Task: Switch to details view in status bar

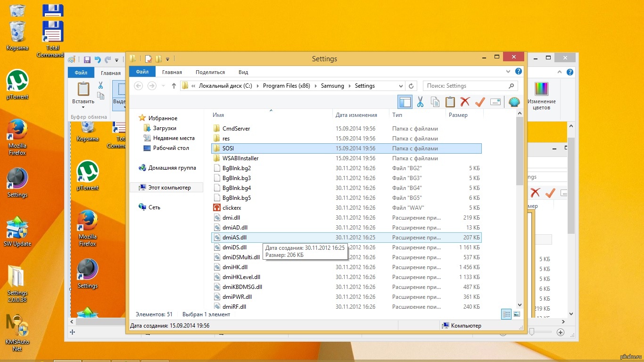Action: coord(506,314)
